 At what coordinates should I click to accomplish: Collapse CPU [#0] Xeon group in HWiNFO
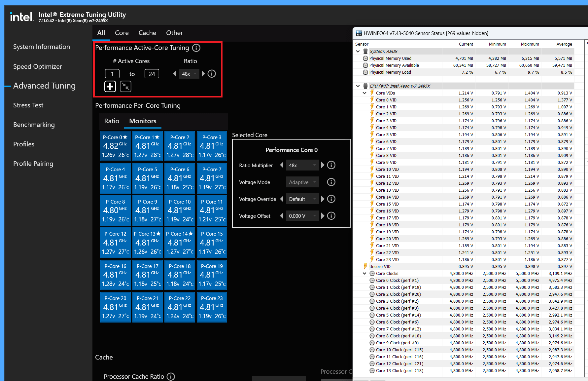tap(358, 86)
